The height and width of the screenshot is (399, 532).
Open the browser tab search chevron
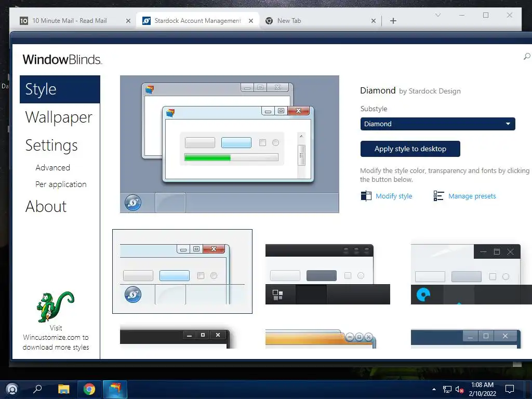coord(437,15)
